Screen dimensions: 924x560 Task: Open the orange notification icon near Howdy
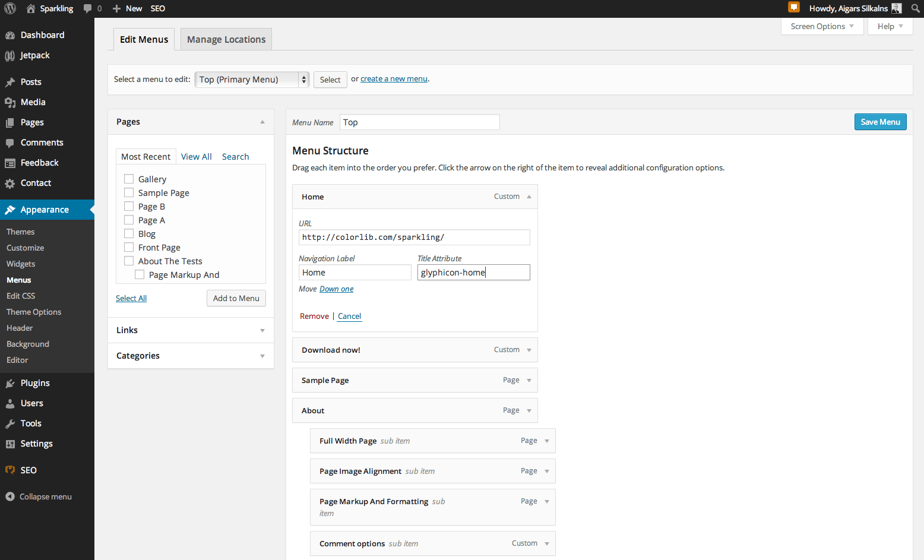point(794,7)
